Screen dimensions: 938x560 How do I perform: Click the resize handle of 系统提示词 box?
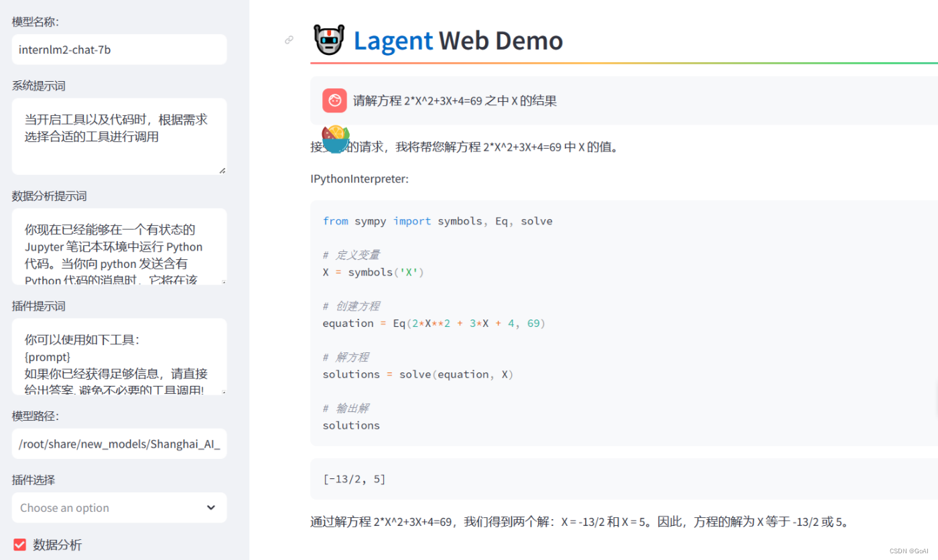(x=222, y=170)
